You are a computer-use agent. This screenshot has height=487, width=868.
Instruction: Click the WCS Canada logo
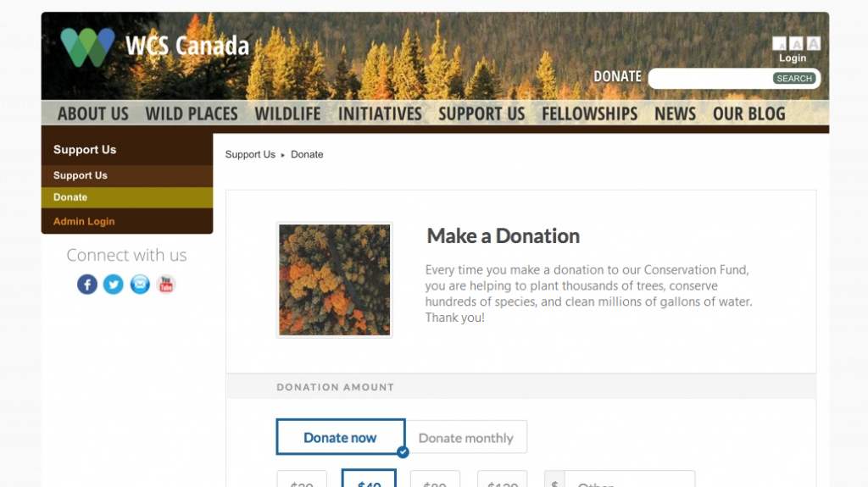point(155,47)
